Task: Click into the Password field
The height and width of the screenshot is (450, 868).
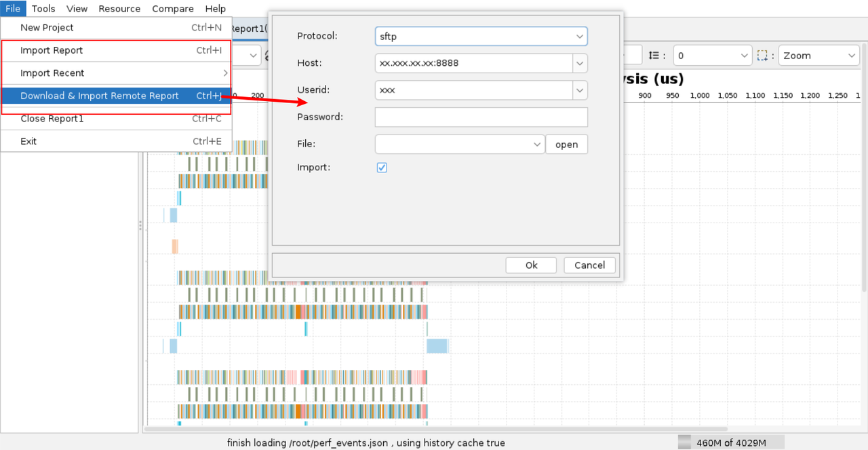Action: 481,117
